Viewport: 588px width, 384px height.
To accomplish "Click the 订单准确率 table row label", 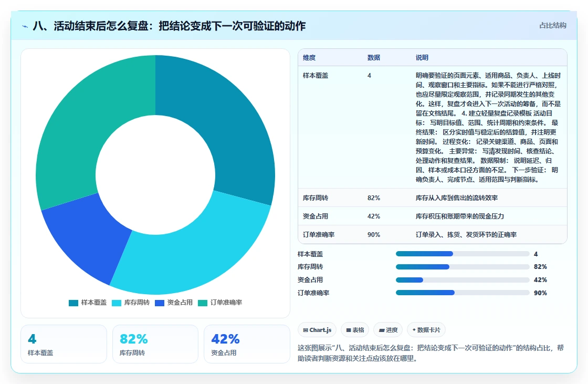I will coord(319,235).
